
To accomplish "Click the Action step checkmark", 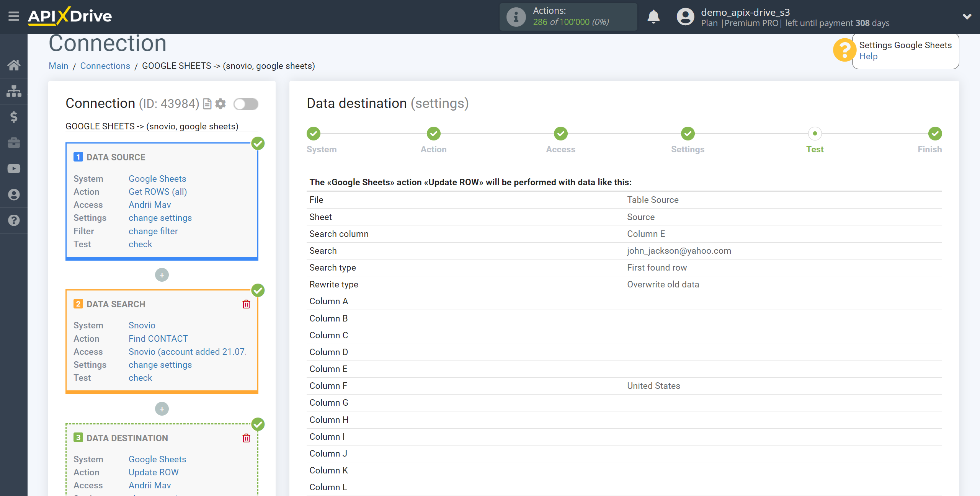I will pos(434,134).
